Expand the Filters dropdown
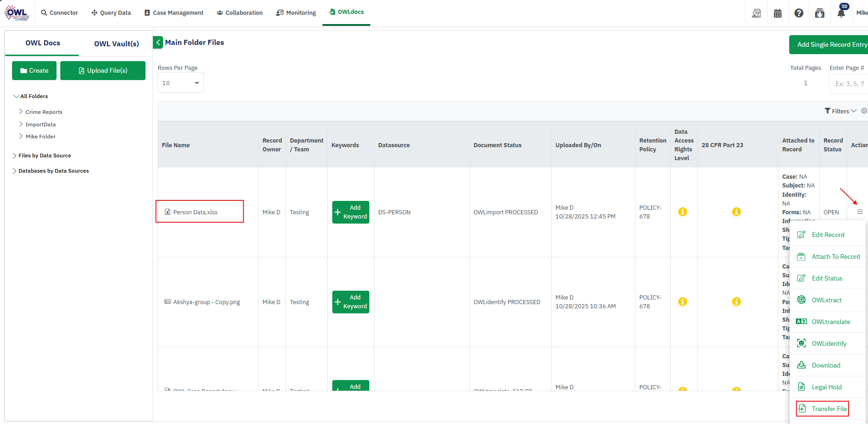This screenshot has width=868, height=424. point(840,111)
